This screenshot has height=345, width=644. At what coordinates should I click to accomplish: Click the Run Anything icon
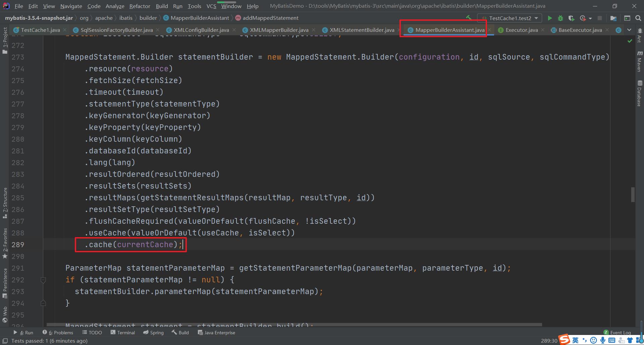627,18
